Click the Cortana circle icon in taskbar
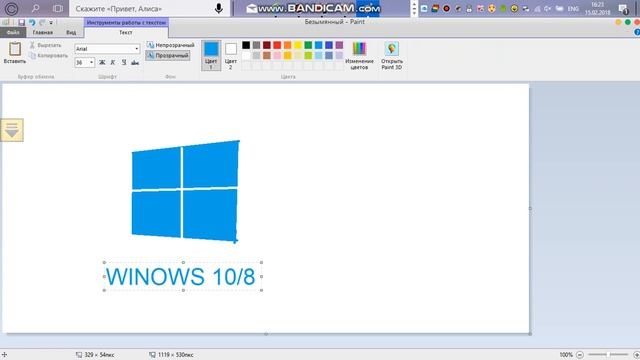Image resolution: width=640 pixels, height=360 pixels. (11, 9)
